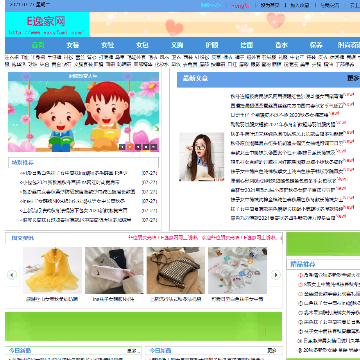Open the houndstooth shoulder bag product image

click(x=176, y=270)
